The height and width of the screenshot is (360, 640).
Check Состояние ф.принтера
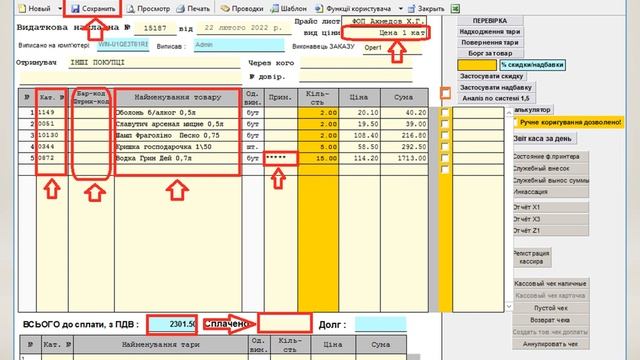click(550, 157)
